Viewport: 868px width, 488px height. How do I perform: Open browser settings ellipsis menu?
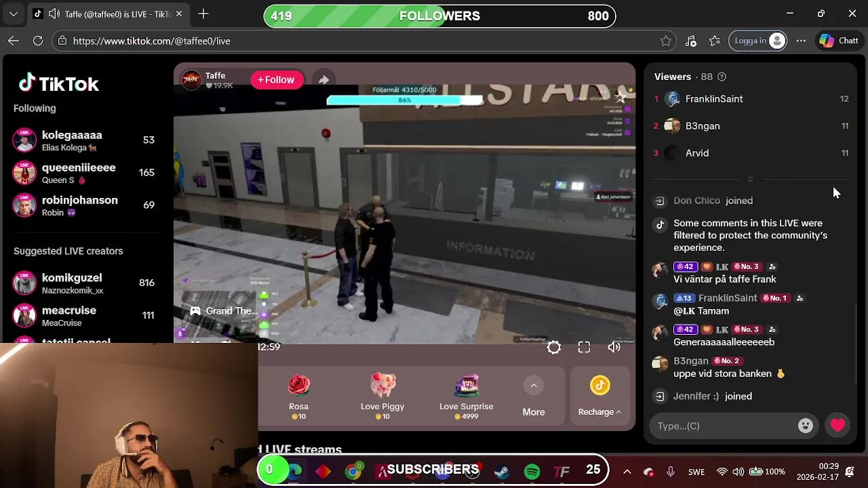801,41
